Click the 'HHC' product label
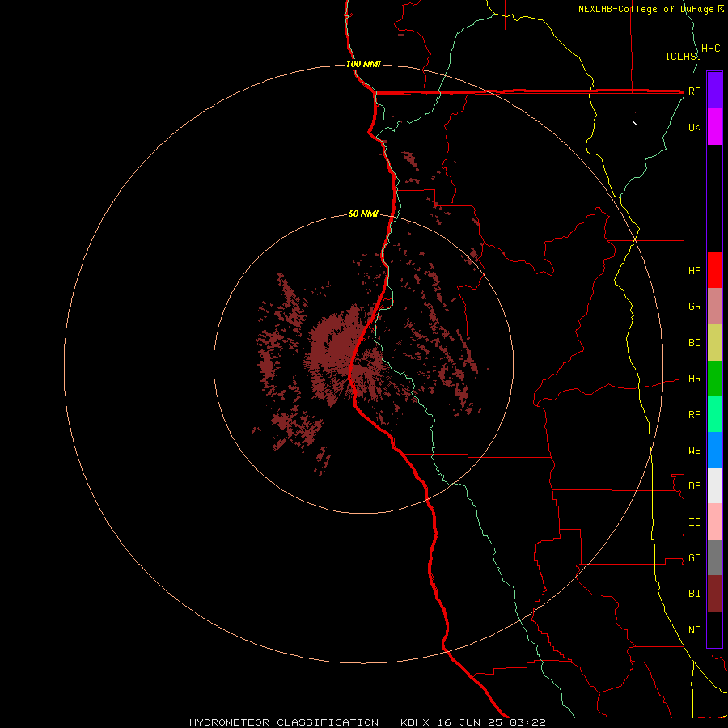 point(711,49)
